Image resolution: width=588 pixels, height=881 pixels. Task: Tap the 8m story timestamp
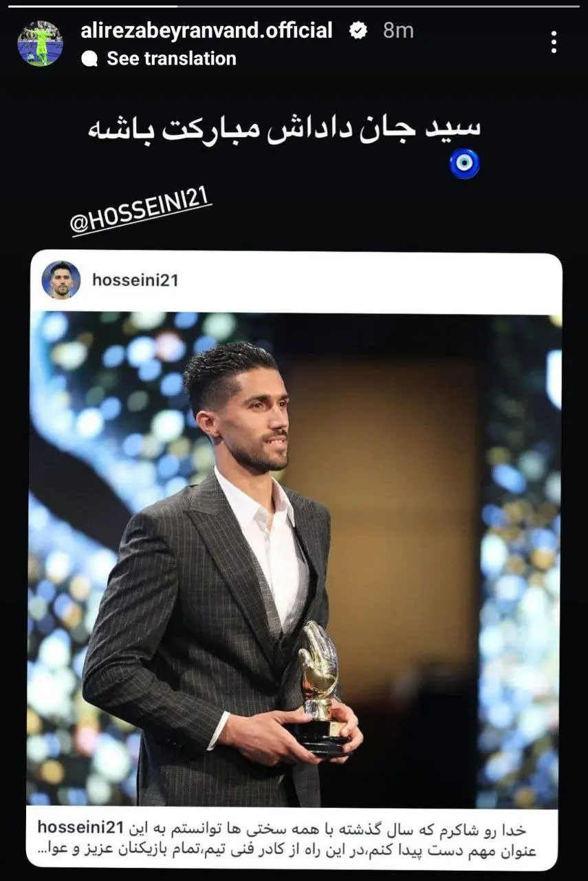[x=398, y=30]
